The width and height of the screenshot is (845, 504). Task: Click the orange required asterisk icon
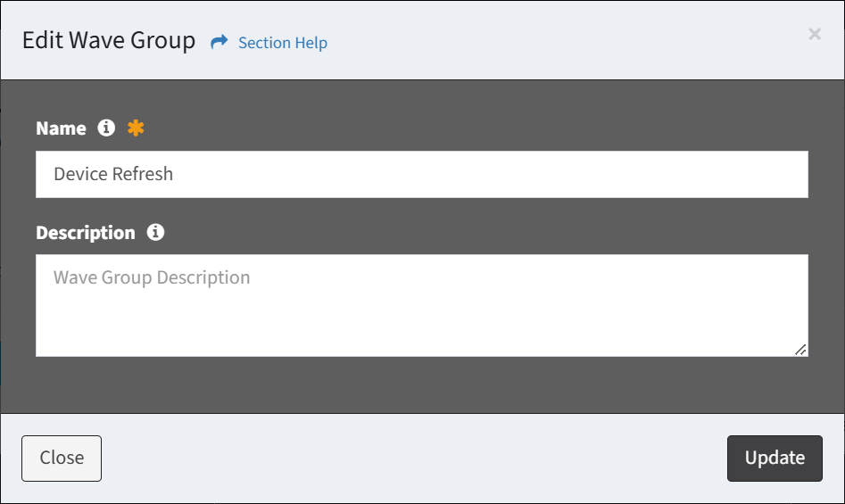point(135,128)
